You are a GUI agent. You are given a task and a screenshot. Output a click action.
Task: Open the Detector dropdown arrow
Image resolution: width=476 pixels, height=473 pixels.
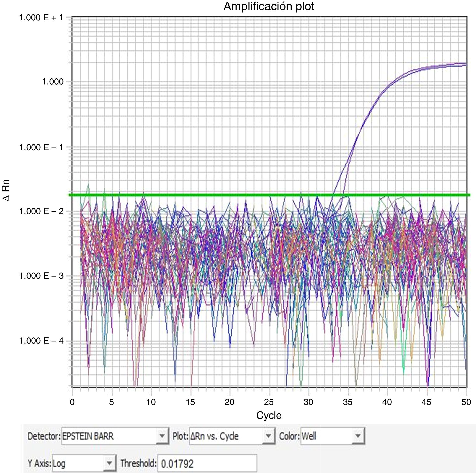click(x=162, y=436)
